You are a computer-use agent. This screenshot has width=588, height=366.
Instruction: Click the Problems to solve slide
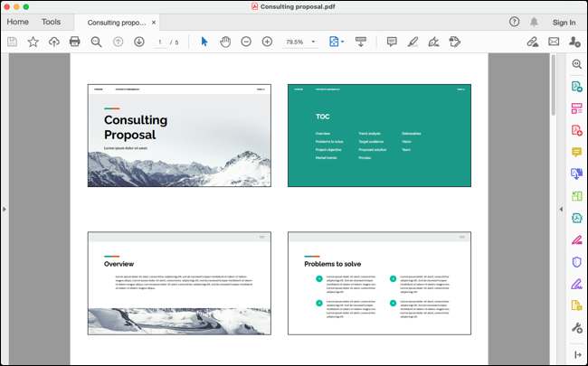tap(380, 283)
